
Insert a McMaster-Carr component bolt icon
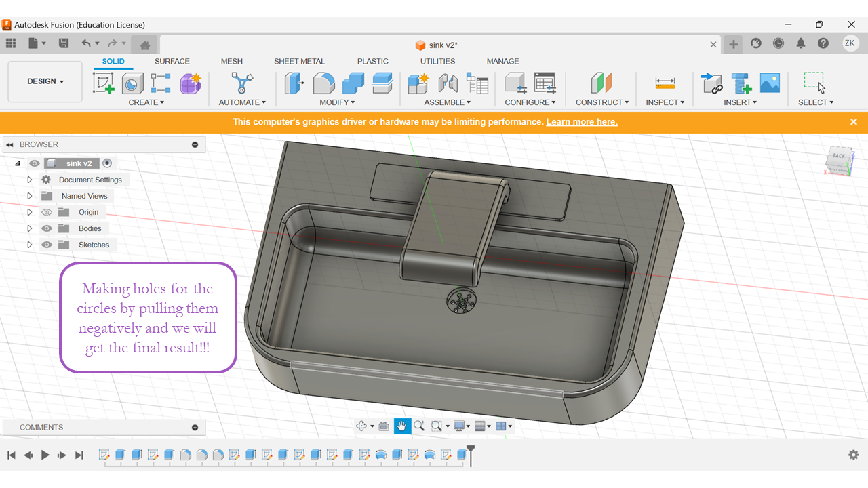coord(741,83)
